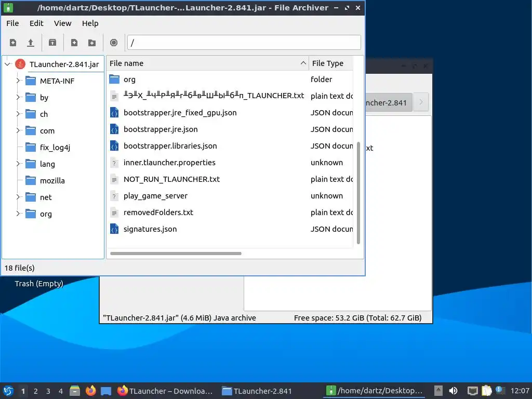
Task: Expand the org tree folder
Action: [x=18, y=214]
